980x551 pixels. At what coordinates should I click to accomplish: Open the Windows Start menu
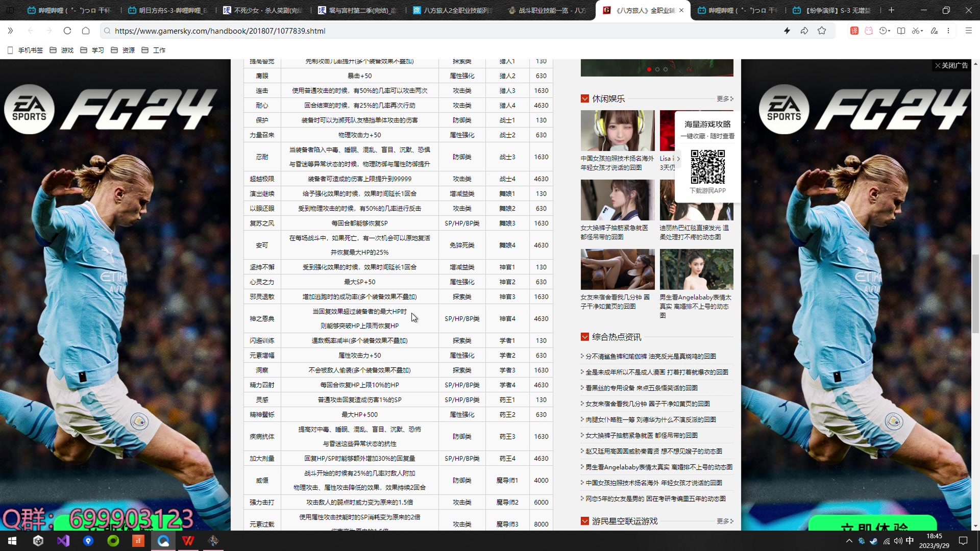pos(12,541)
